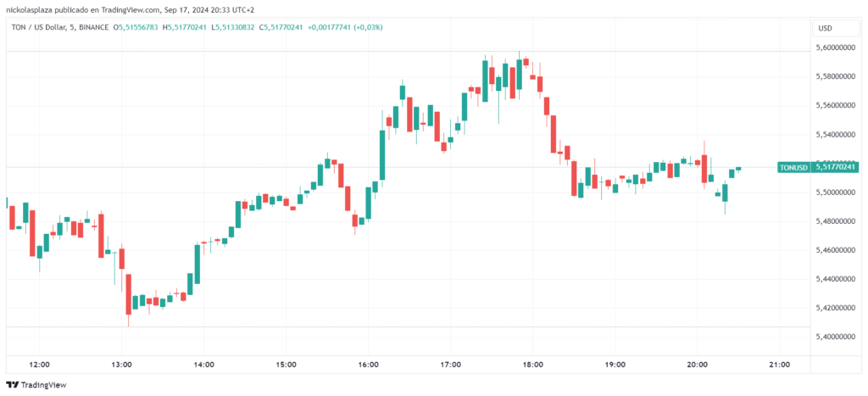Open the USD currency selector
The height and width of the screenshot is (396, 868).
(825, 28)
